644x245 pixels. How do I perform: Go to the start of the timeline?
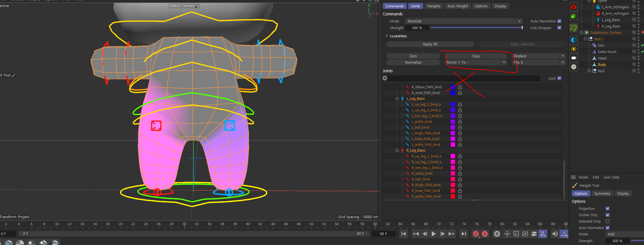point(404,234)
